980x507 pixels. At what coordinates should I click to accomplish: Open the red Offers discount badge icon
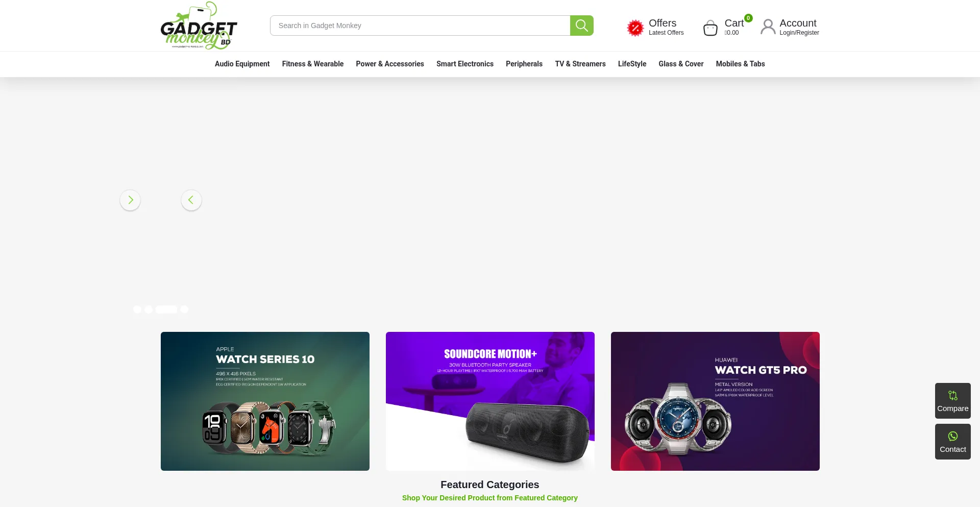(635, 28)
